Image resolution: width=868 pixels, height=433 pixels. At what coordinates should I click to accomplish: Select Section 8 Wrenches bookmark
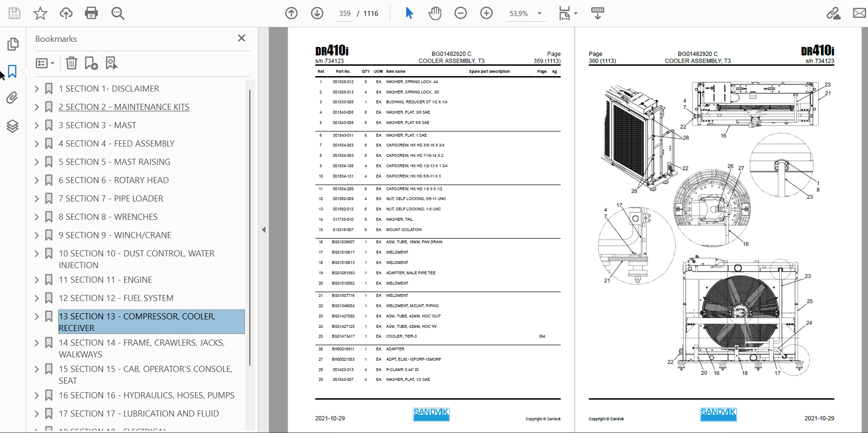pyautogui.click(x=108, y=216)
